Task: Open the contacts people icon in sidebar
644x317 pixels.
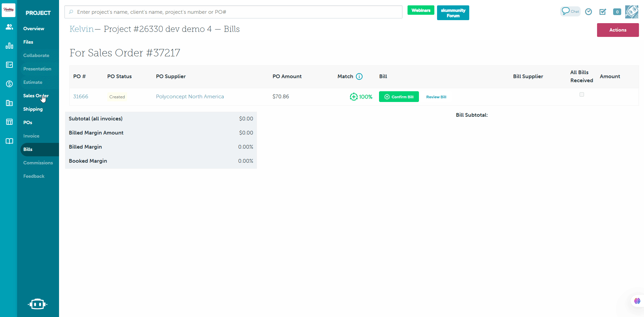Action: tap(9, 27)
